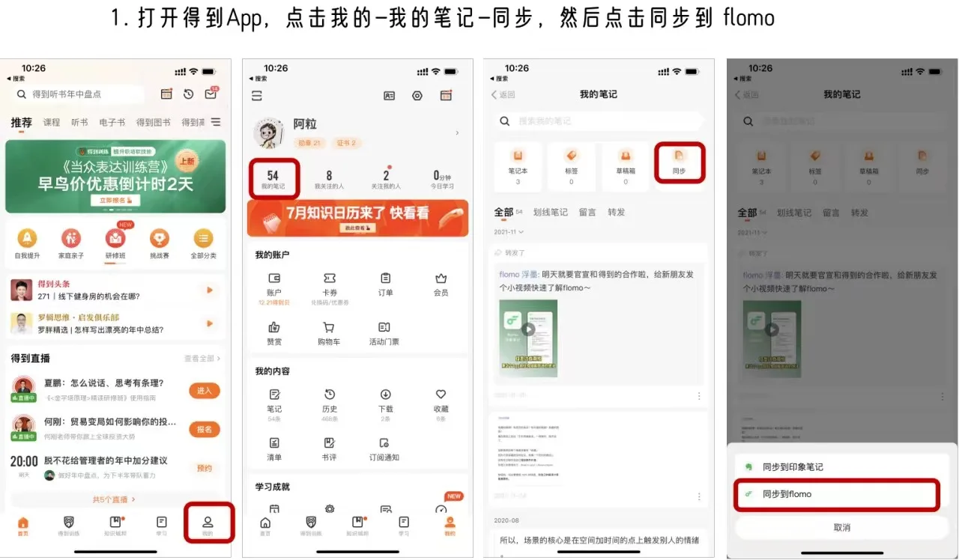Switch to the 听书 tab
The image size is (959, 560).
pyautogui.click(x=79, y=123)
